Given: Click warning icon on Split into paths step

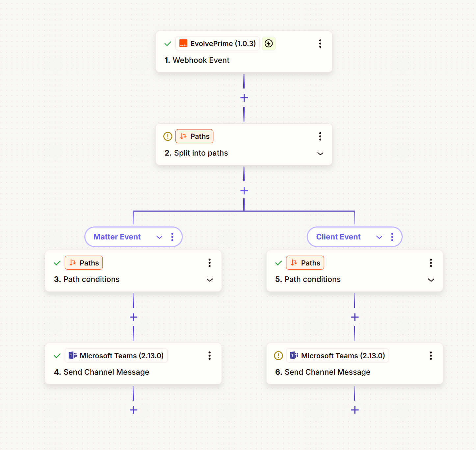Looking at the screenshot, I should (x=168, y=137).
